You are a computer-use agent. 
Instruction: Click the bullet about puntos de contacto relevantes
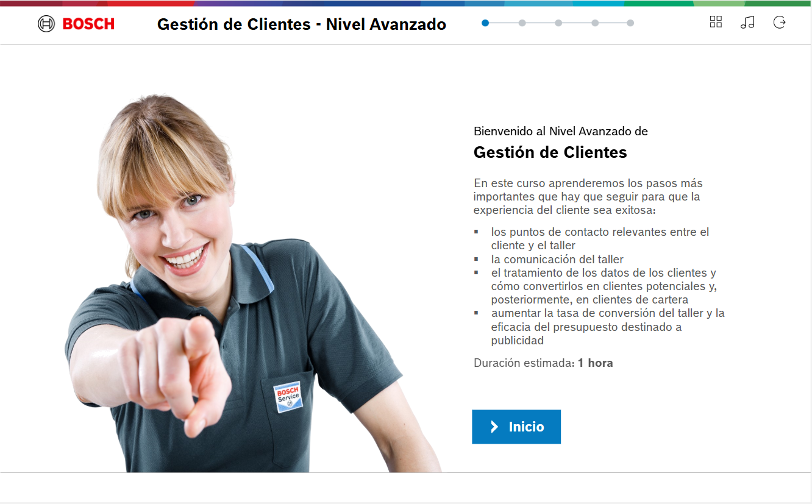coord(600,239)
